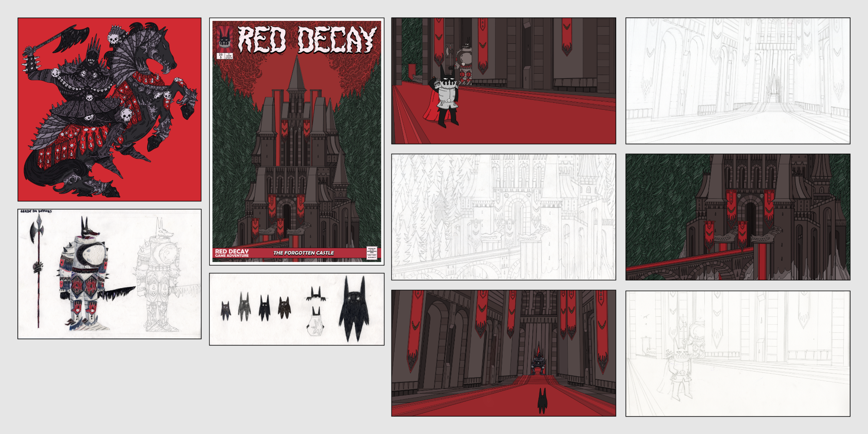Open the dark knight on horseback illustration
The width and height of the screenshot is (868, 434).
pos(109,109)
